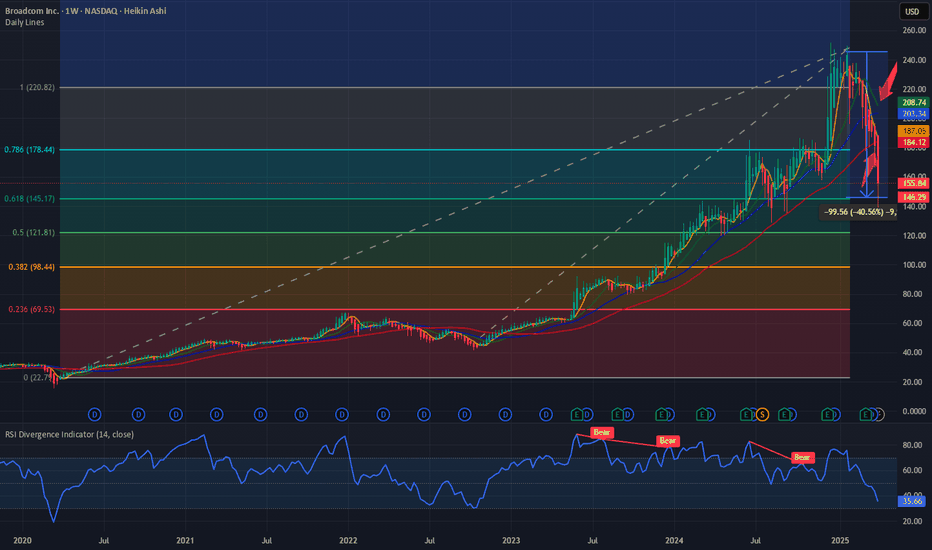Click the 2023 label on the time axis
The width and height of the screenshot is (932, 550).
click(x=511, y=540)
